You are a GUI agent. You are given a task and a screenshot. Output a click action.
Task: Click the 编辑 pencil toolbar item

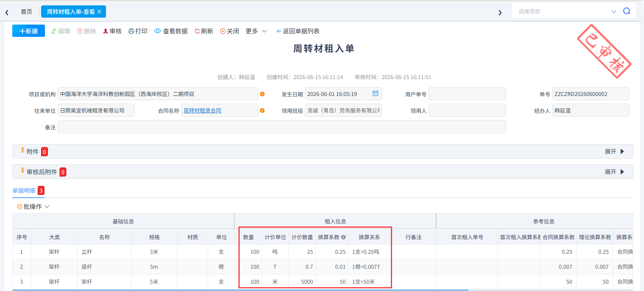coord(61,31)
